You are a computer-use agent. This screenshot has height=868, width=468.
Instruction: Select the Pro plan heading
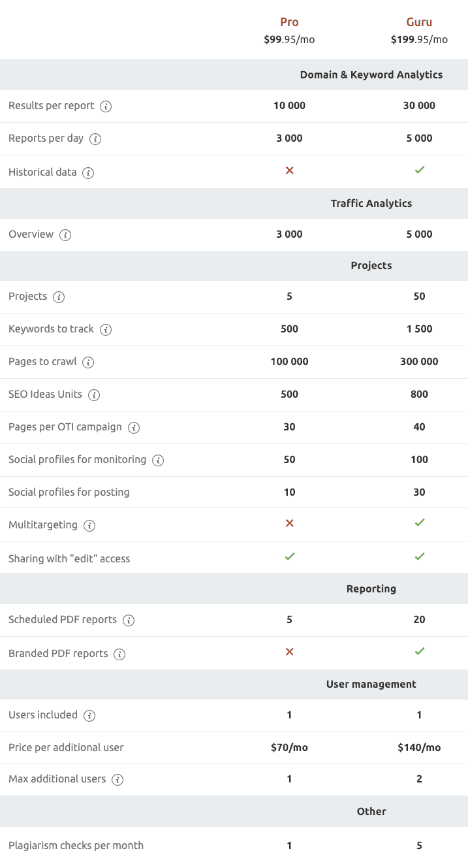tap(289, 22)
